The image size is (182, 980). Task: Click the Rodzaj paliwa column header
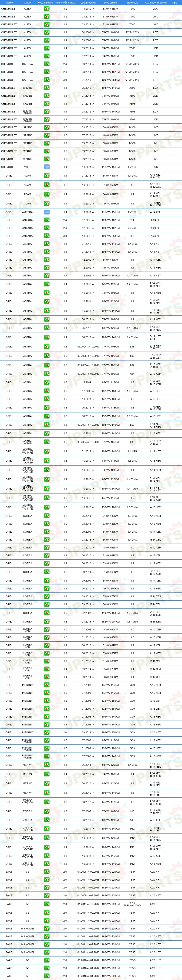click(45, 2)
